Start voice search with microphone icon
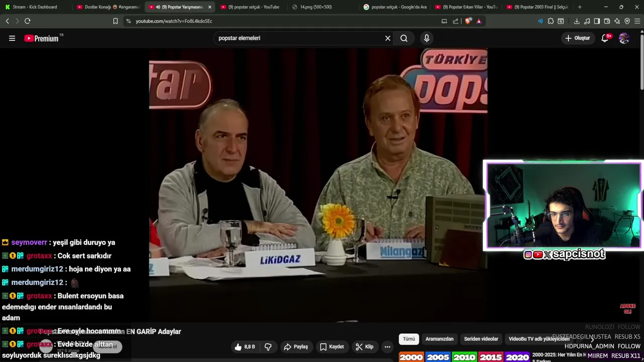Image resolution: width=644 pixels, height=362 pixels. tap(427, 38)
